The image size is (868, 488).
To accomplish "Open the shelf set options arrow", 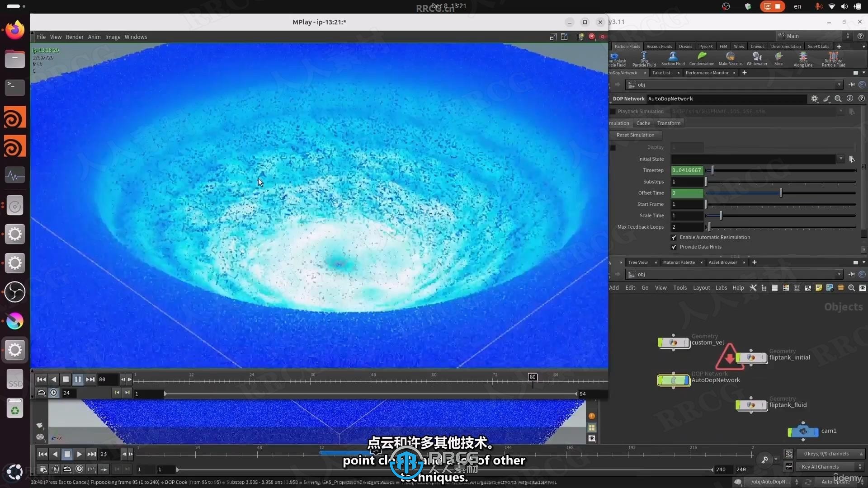I will (x=863, y=47).
